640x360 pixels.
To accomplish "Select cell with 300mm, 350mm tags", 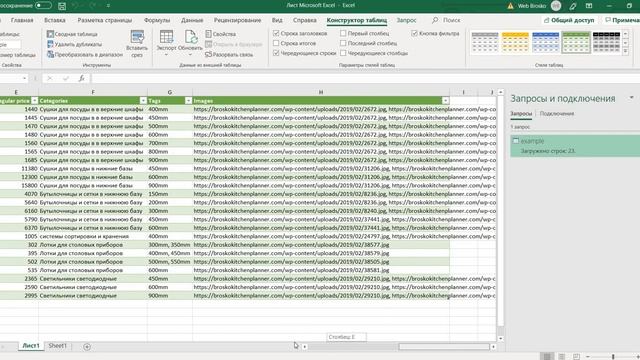I will coord(170,245).
